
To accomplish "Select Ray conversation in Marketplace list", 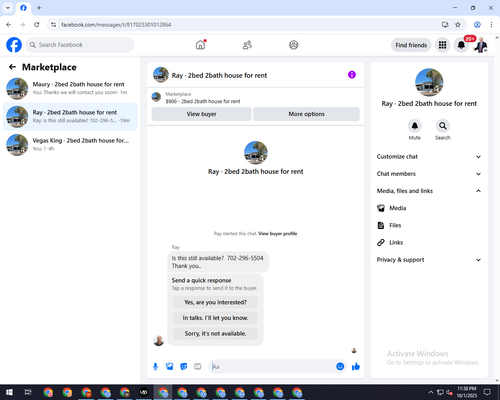I will [70, 117].
